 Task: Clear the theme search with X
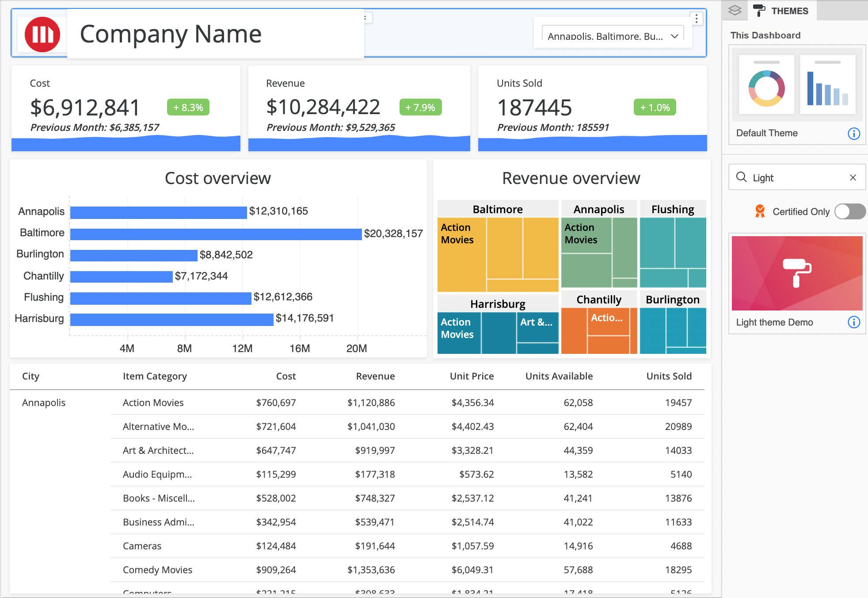coord(853,178)
